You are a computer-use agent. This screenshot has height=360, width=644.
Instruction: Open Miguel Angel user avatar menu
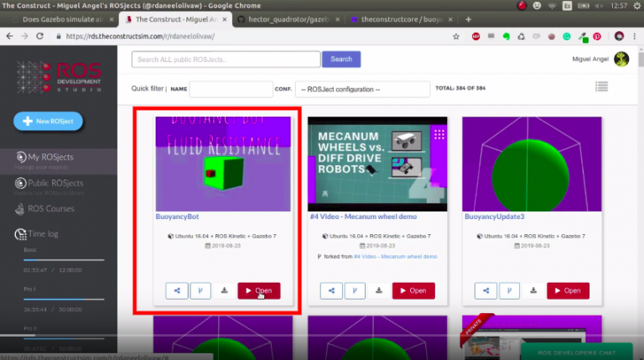[621, 60]
